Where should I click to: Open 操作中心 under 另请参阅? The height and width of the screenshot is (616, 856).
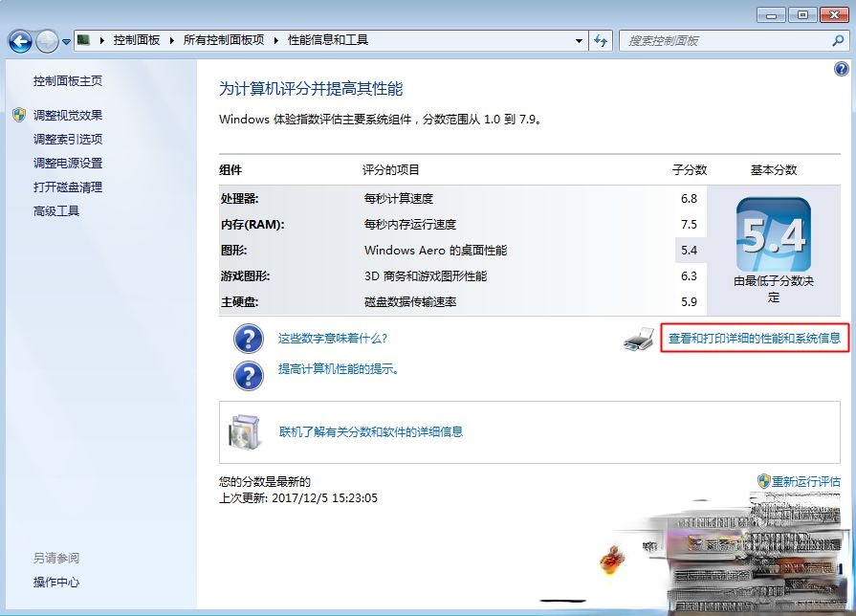(56, 583)
